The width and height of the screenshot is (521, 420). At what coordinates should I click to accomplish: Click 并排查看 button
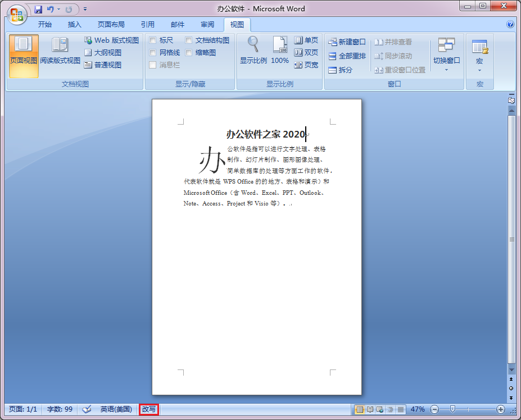click(393, 42)
